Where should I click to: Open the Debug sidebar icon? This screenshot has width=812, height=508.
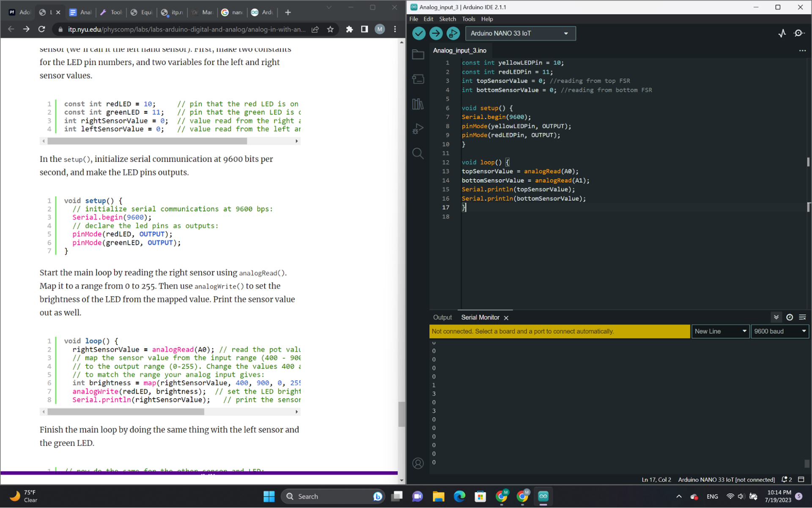pyautogui.click(x=418, y=129)
